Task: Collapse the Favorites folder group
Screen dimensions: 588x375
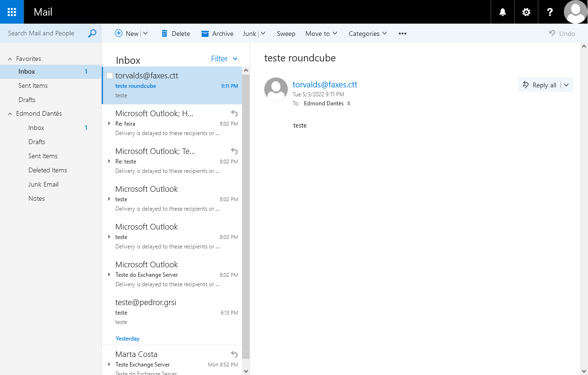Action: tap(10, 59)
